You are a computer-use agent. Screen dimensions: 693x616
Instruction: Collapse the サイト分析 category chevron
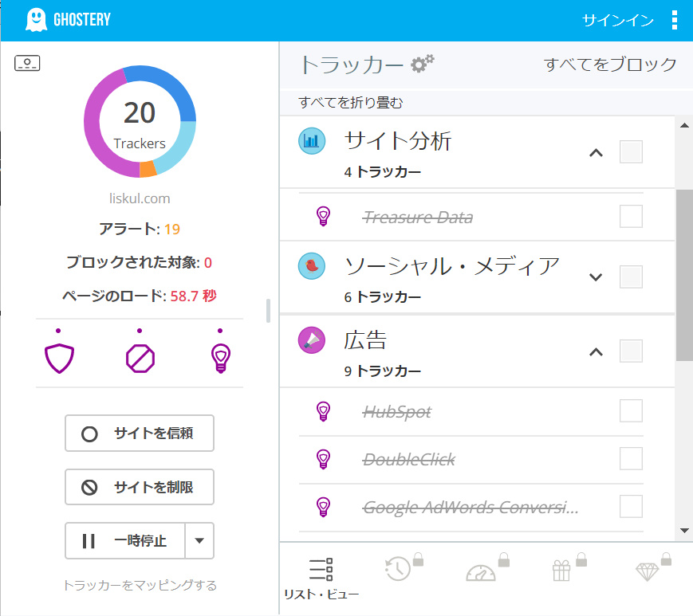596,153
